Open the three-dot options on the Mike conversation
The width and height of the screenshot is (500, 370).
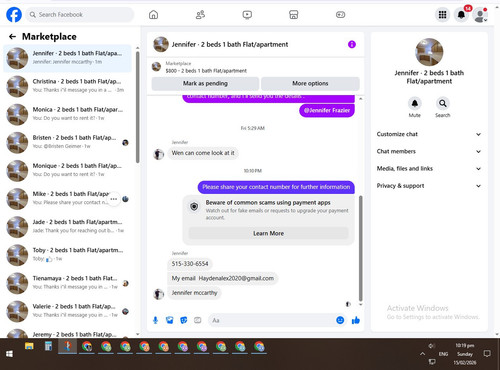point(114,199)
